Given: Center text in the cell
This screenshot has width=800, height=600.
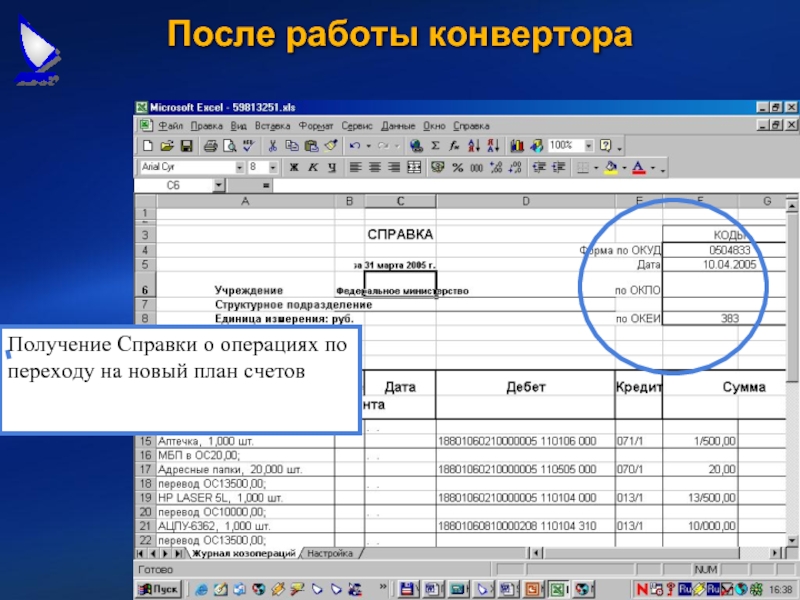Looking at the screenshot, I should [x=375, y=167].
